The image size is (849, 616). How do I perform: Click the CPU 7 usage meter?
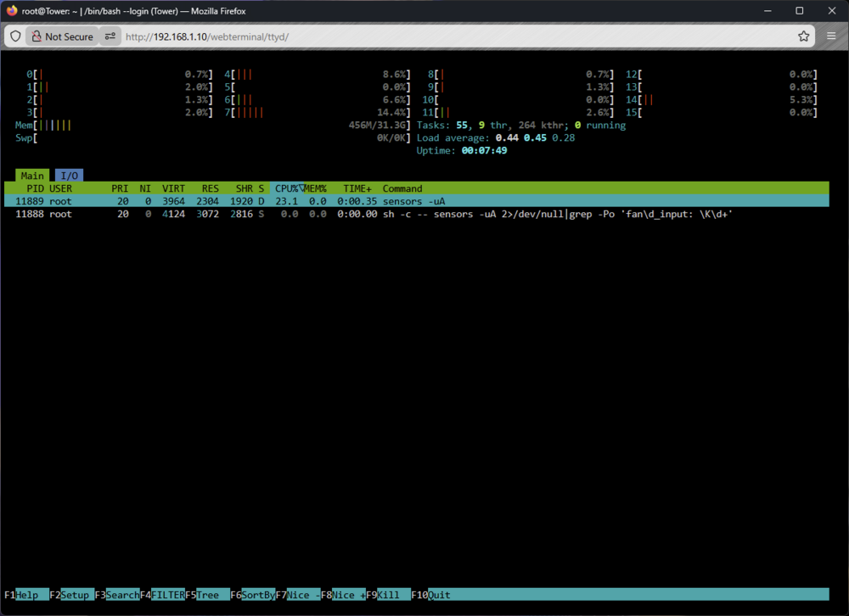pos(318,112)
